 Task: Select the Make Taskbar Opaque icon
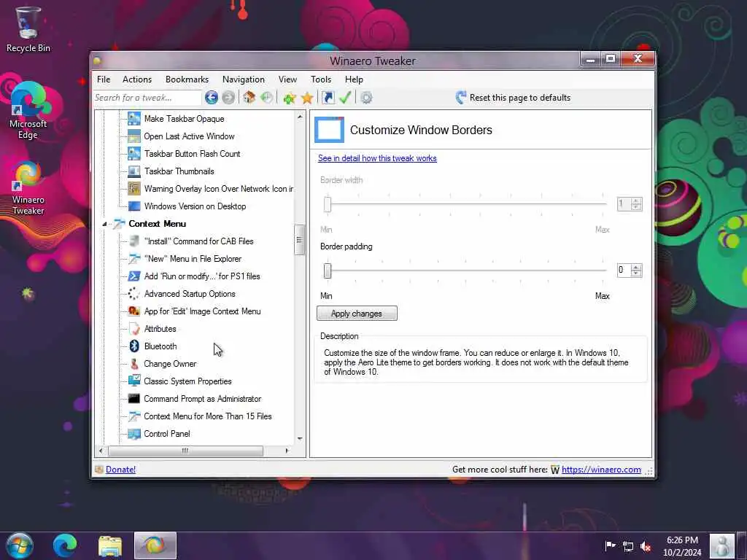click(x=134, y=119)
